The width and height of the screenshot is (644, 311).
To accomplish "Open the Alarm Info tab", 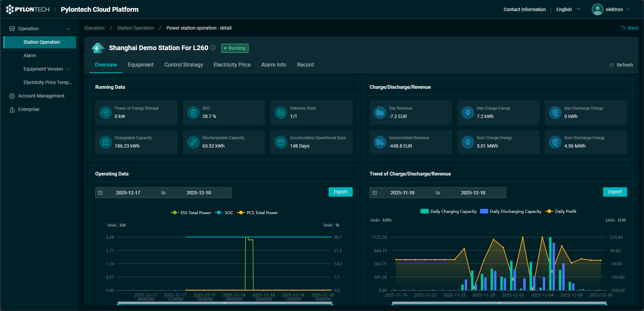I will [273, 65].
